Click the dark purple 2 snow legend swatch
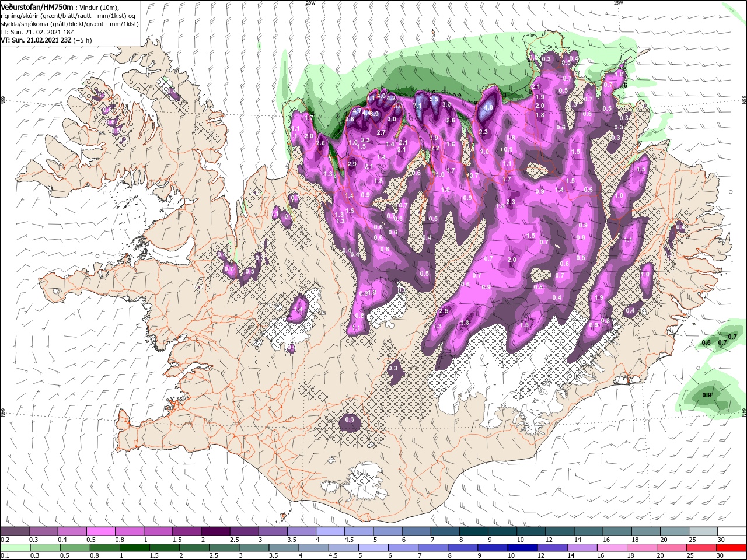 click(x=215, y=531)
